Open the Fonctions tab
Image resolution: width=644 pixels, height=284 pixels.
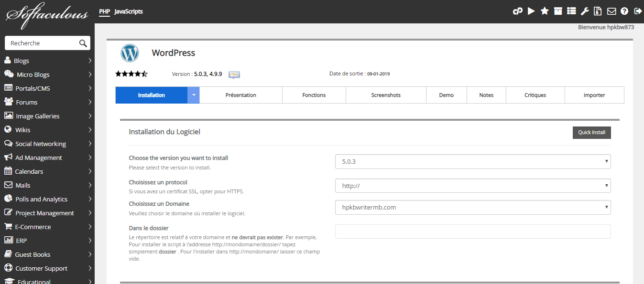point(314,95)
